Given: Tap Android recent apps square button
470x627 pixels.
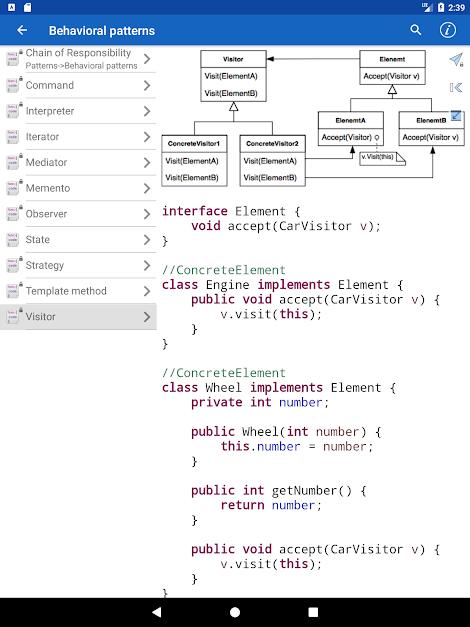Looking at the screenshot, I should point(313,612).
